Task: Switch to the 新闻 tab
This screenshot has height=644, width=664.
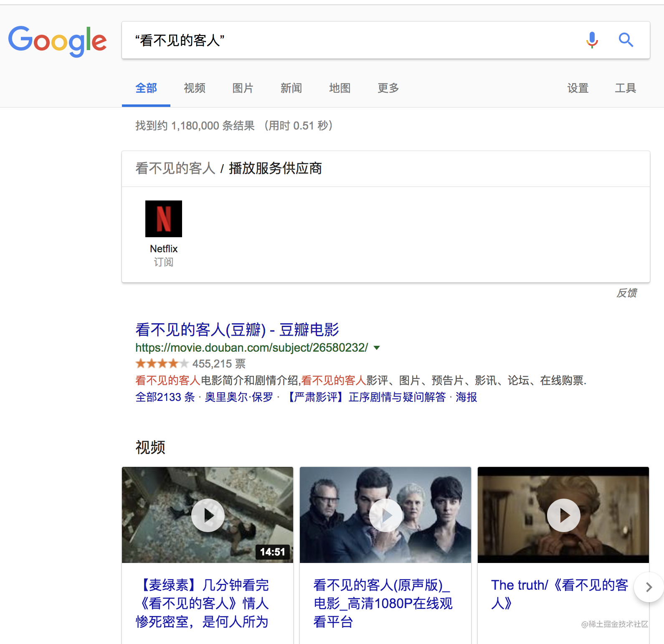Action: click(291, 88)
